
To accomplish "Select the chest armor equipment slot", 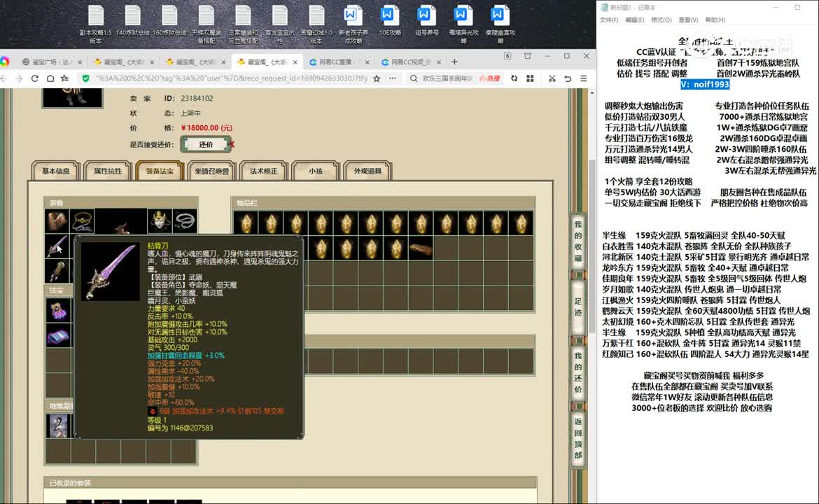I will pyautogui.click(x=57, y=221).
